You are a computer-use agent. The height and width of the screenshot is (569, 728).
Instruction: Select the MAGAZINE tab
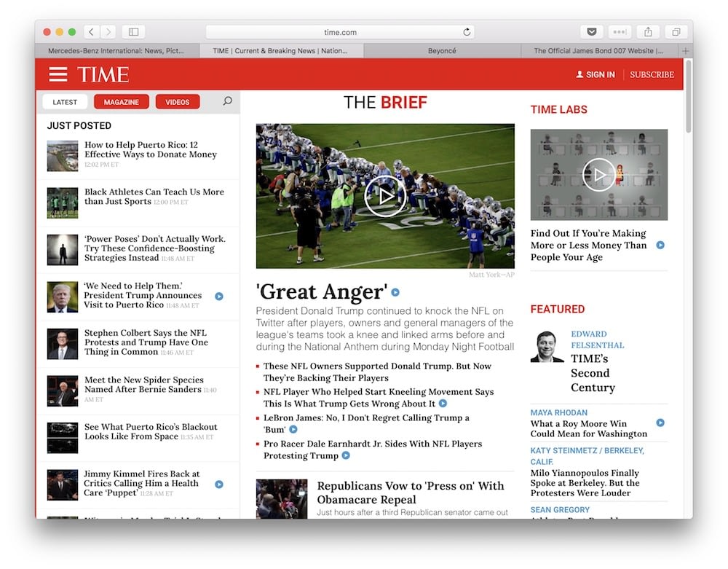pyautogui.click(x=121, y=102)
